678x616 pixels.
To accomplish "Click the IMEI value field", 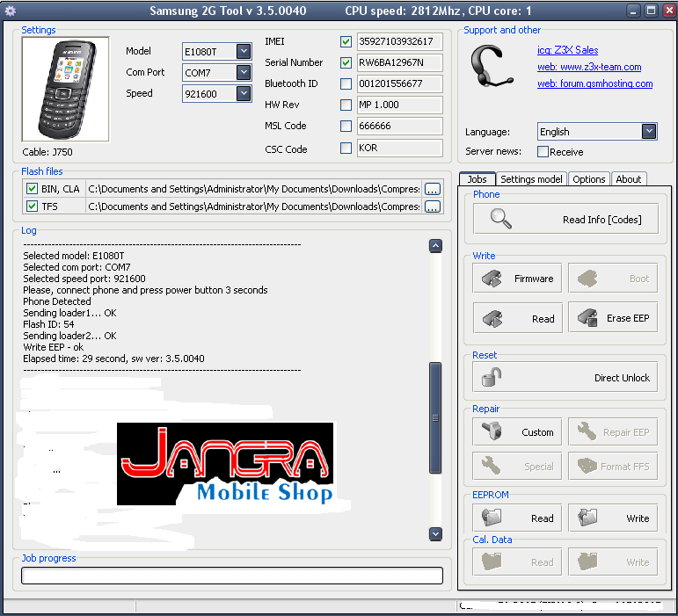I will tap(399, 41).
